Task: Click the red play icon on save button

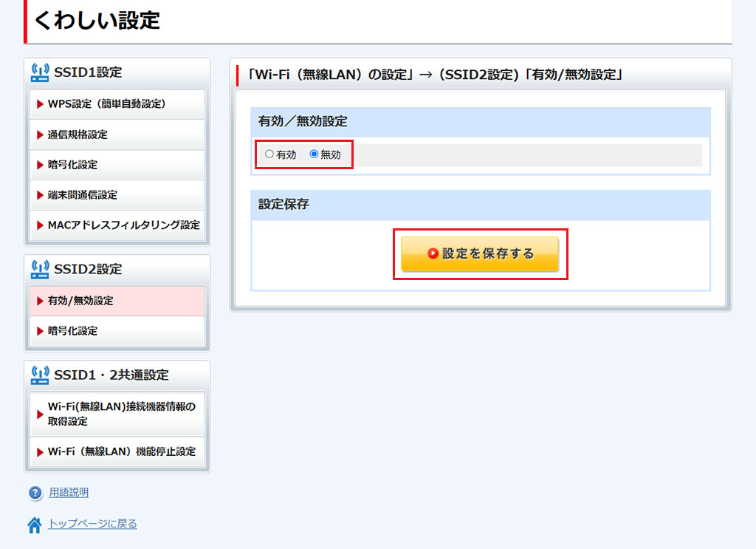Action: (x=433, y=253)
